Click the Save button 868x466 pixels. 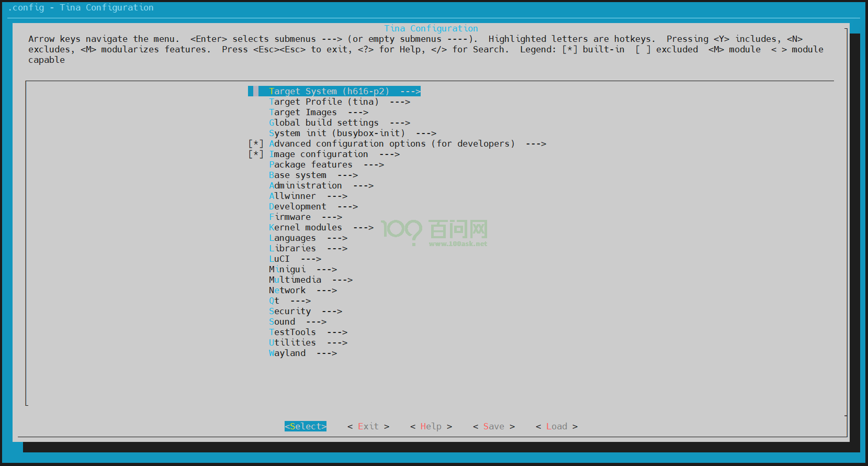[x=493, y=426]
